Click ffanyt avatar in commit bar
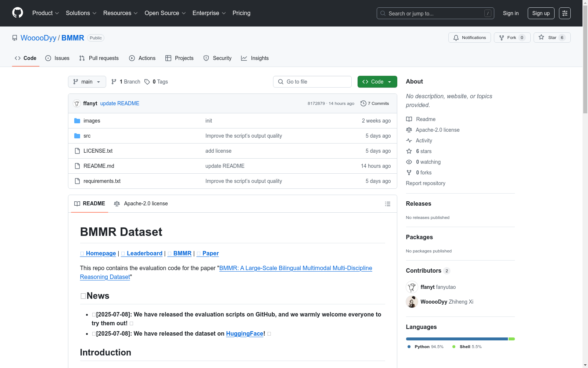 (77, 103)
